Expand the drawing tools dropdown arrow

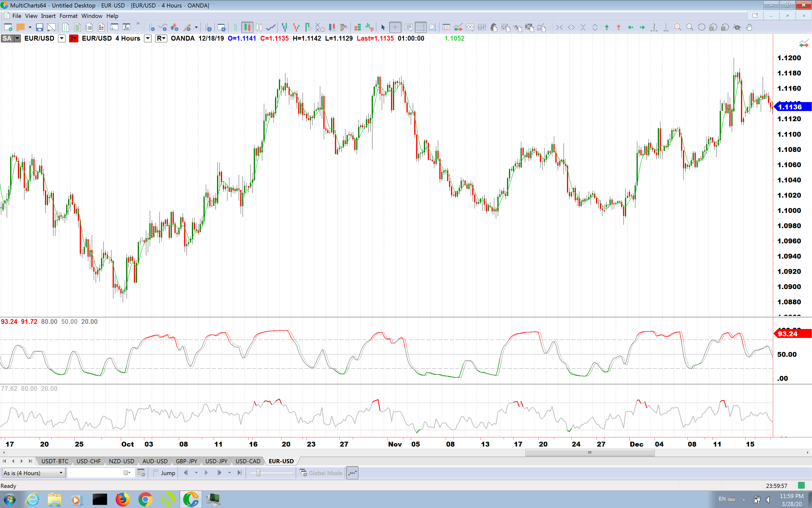pos(196,28)
